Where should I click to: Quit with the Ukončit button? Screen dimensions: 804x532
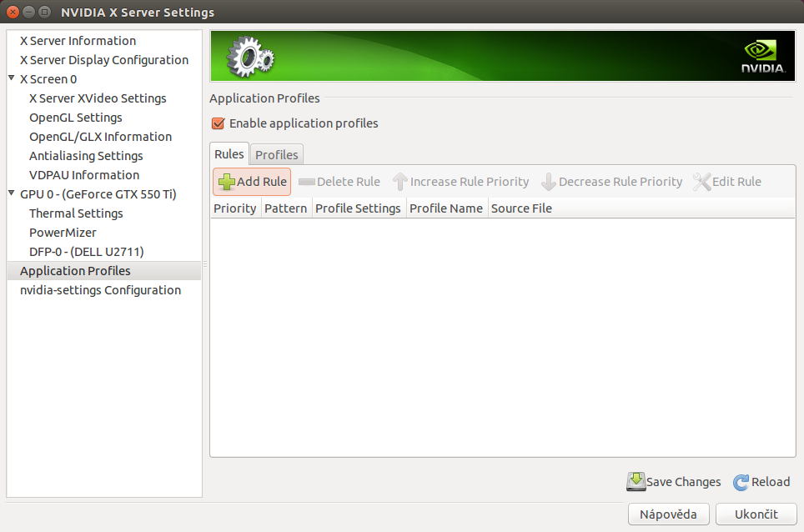click(756, 514)
